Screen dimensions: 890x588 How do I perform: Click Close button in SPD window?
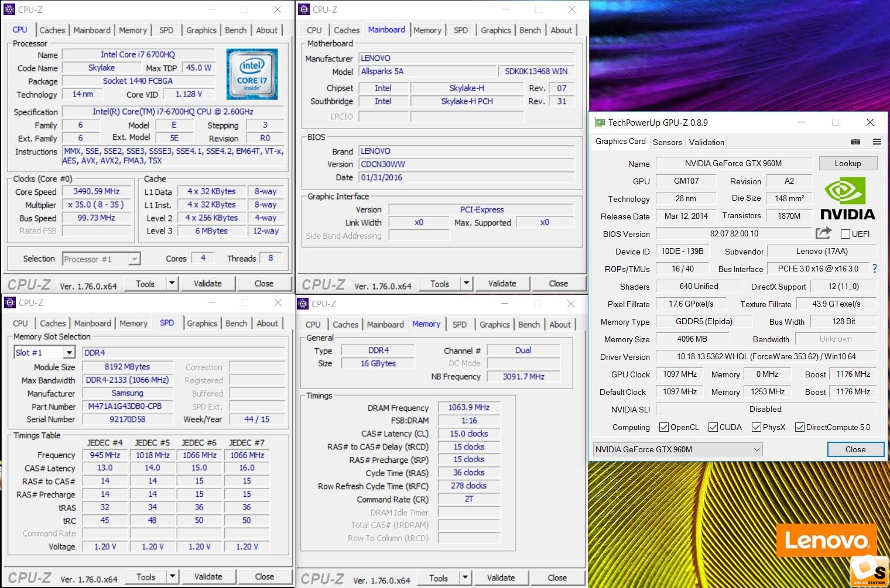coord(265,576)
